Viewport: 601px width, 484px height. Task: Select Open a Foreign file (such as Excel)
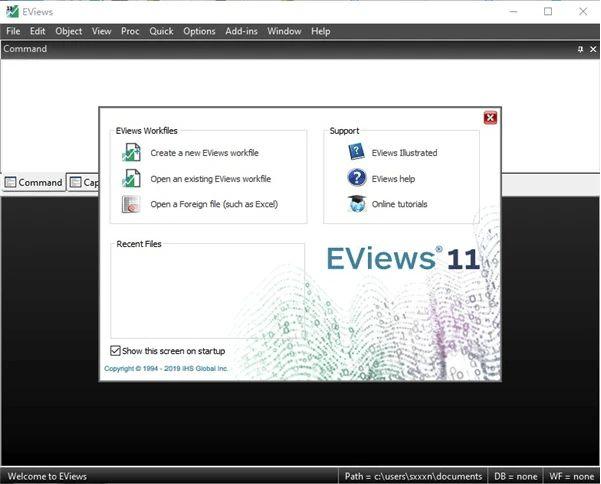pos(214,204)
